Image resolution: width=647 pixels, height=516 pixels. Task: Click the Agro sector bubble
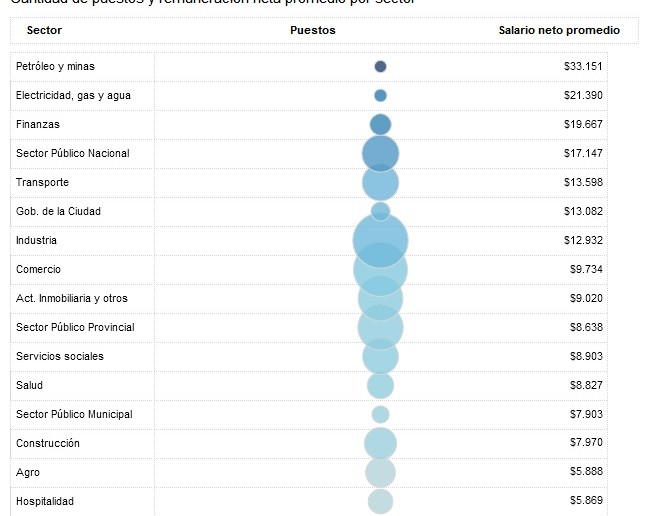[380, 472]
